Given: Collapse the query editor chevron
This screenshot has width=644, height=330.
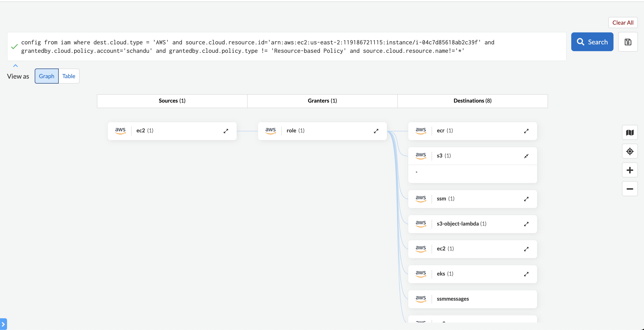Looking at the screenshot, I should 15,66.
